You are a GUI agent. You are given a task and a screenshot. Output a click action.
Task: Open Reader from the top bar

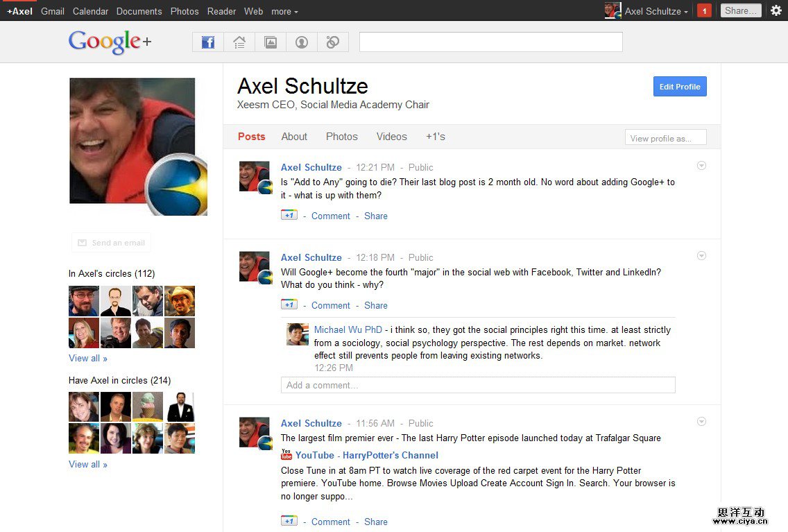(x=221, y=11)
